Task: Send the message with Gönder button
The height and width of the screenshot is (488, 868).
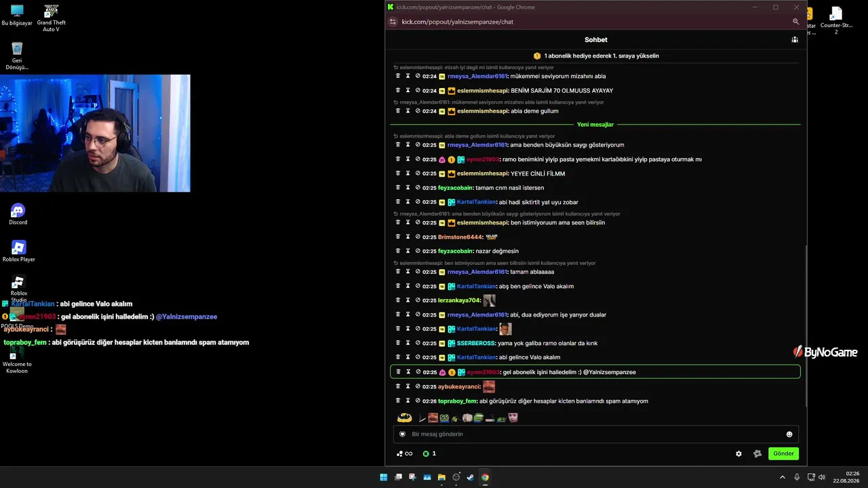Action: (783, 453)
